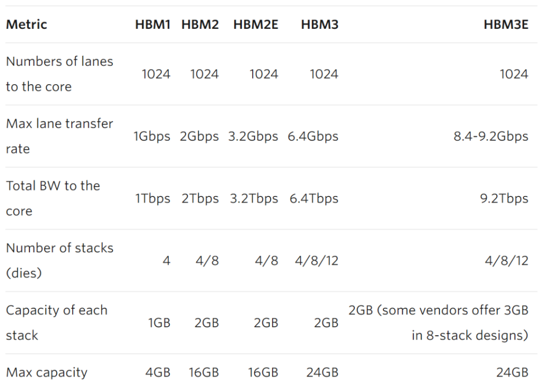The width and height of the screenshot is (543, 392).
Task: Select the "Max lane transfer rate" row label
Action: click(59, 136)
